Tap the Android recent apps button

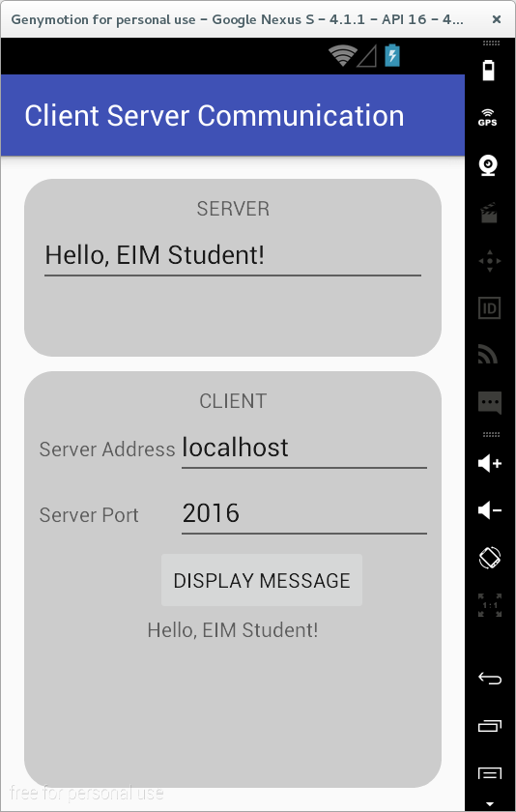pos(489,726)
